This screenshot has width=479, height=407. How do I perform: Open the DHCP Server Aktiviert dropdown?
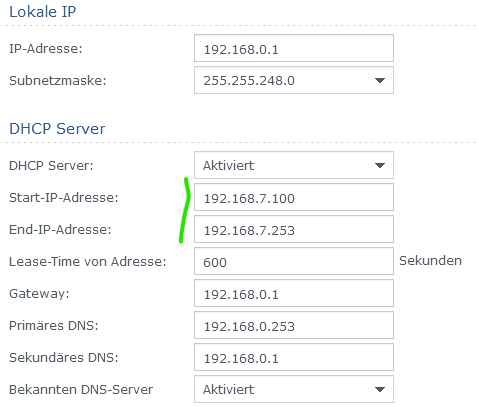[294, 165]
